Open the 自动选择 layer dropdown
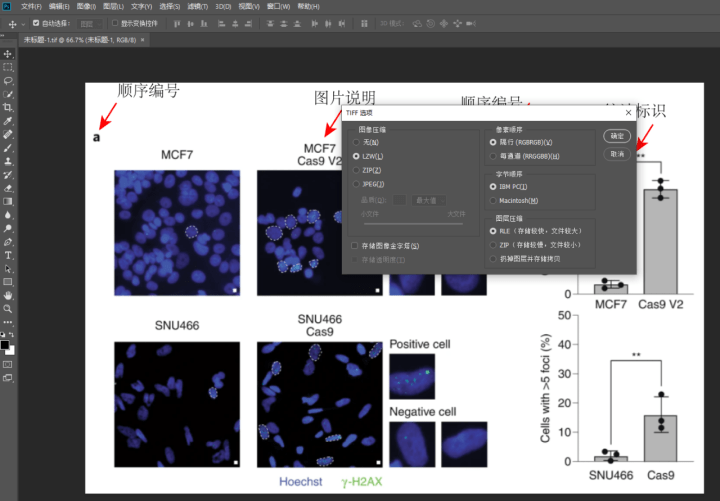720x501 pixels. (89, 22)
